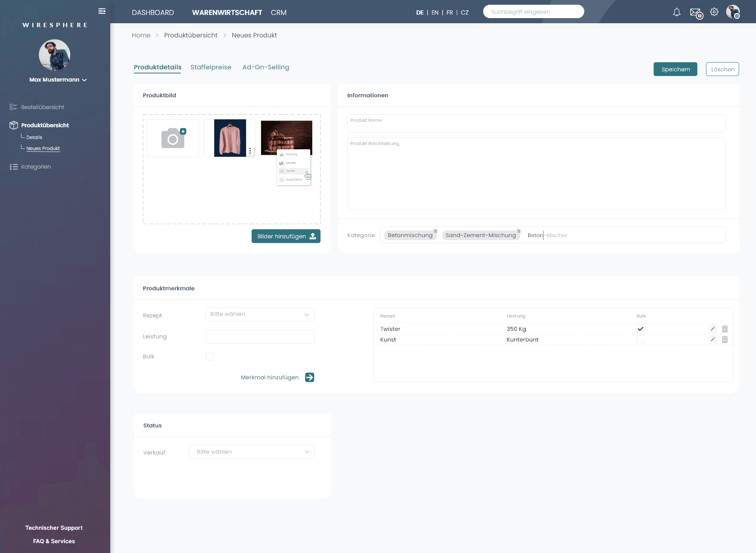Enable the Bulk checkbox in form
This screenshot has width=756, height=553.
[210, 356]
